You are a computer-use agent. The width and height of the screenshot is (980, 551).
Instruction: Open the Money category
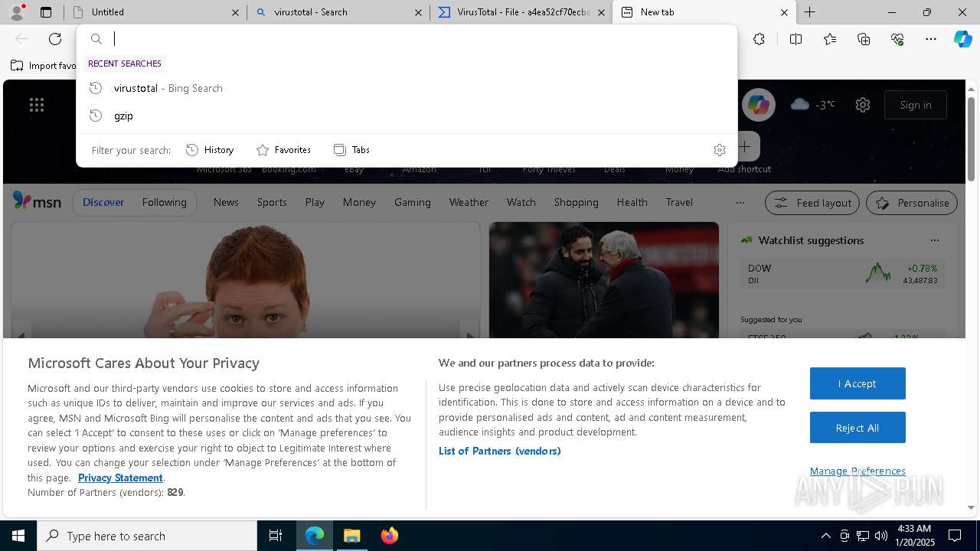click(x=359, y=203)
